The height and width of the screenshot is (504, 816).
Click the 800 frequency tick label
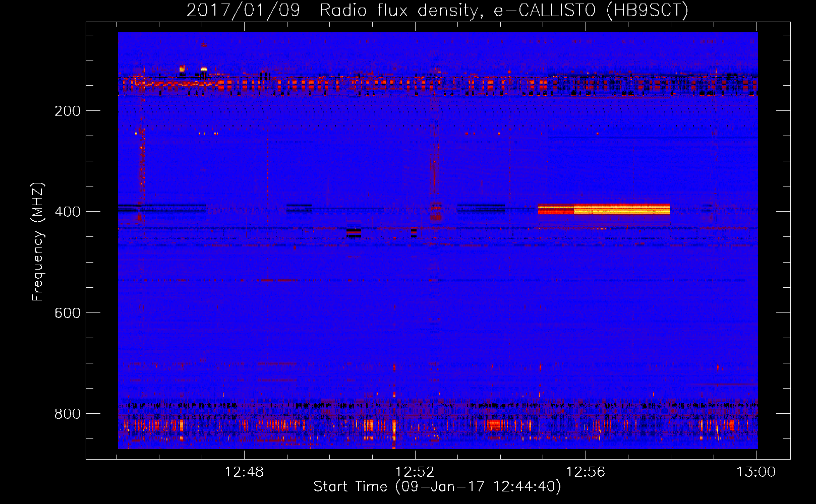(x=68, y=414)
